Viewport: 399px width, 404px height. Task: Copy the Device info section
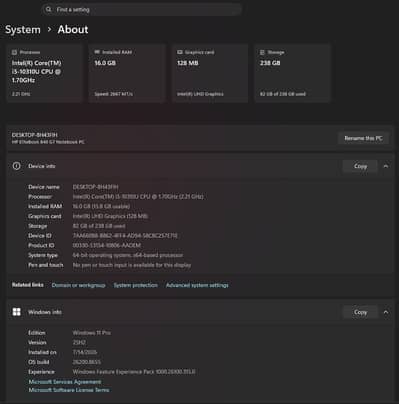pos(360,166)
